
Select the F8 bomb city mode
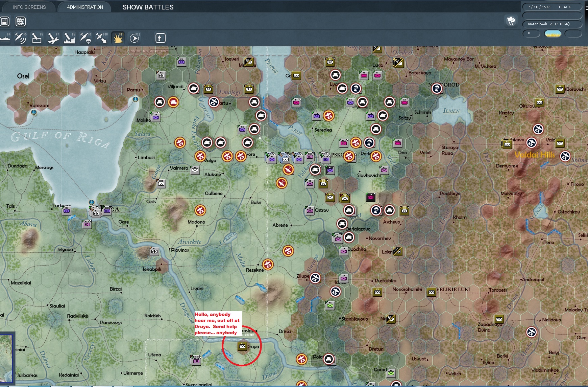point(69,38)
